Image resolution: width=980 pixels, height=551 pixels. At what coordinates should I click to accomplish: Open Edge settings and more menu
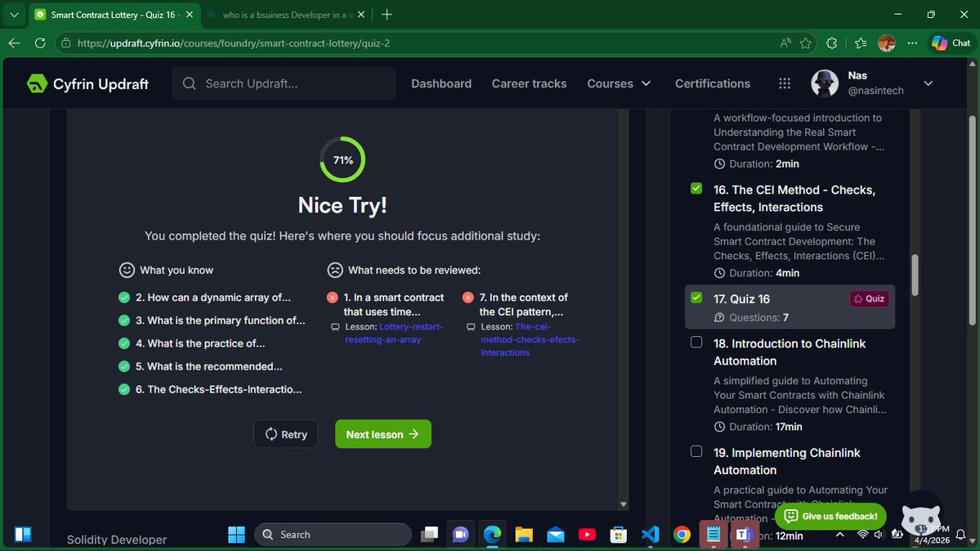tap(912, 43)
